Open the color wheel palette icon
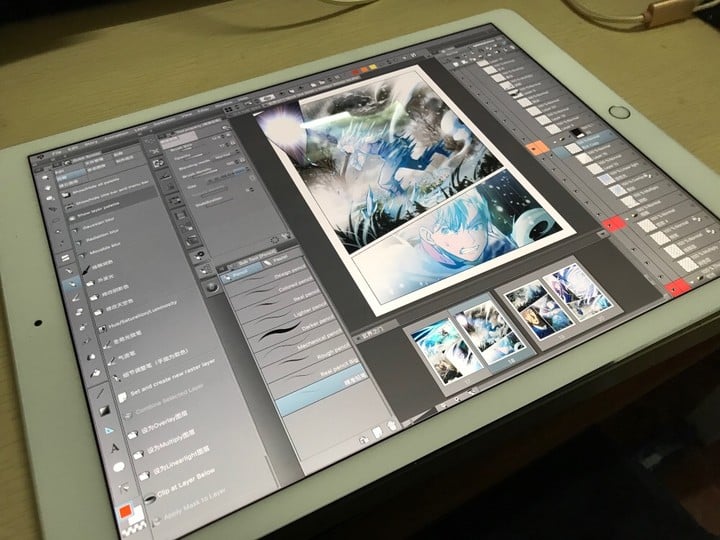 [x=212, y=287]
